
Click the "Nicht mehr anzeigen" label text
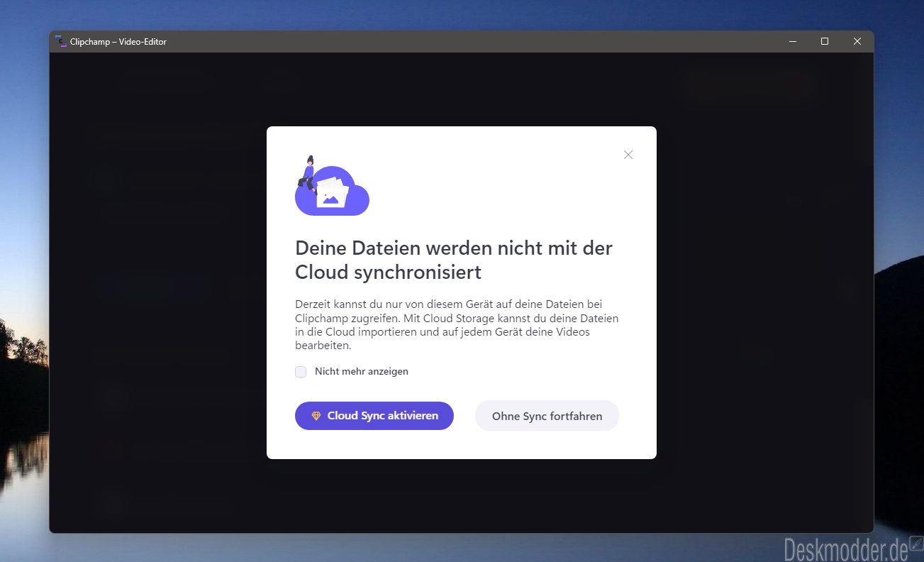pyautogui.click(x=362, y=372)
